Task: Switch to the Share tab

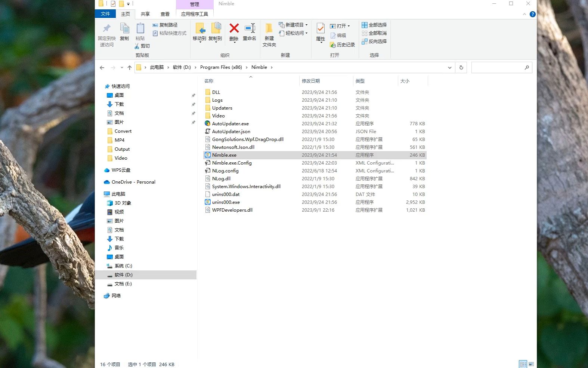Action: pos(145,14)
